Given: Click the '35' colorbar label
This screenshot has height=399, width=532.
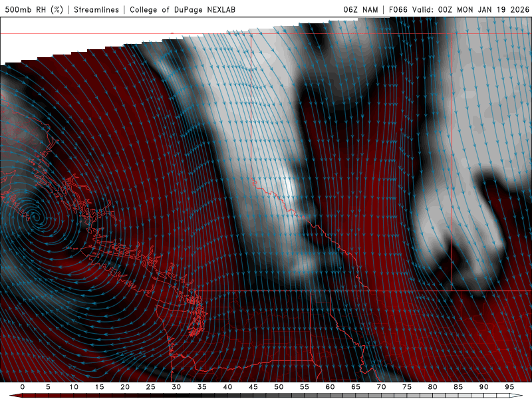Looking at the screenshot, I should coord(202,387).
